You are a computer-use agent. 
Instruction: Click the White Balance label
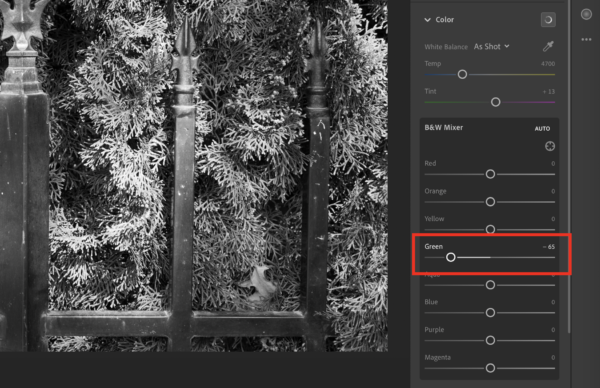446,47
